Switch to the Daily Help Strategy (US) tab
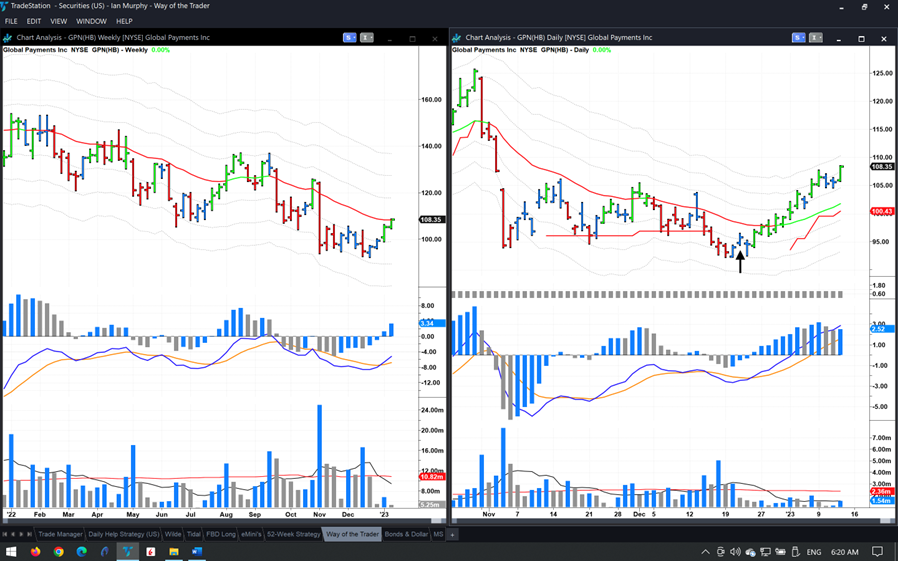The image size is (898, 561). click(124, 534)
